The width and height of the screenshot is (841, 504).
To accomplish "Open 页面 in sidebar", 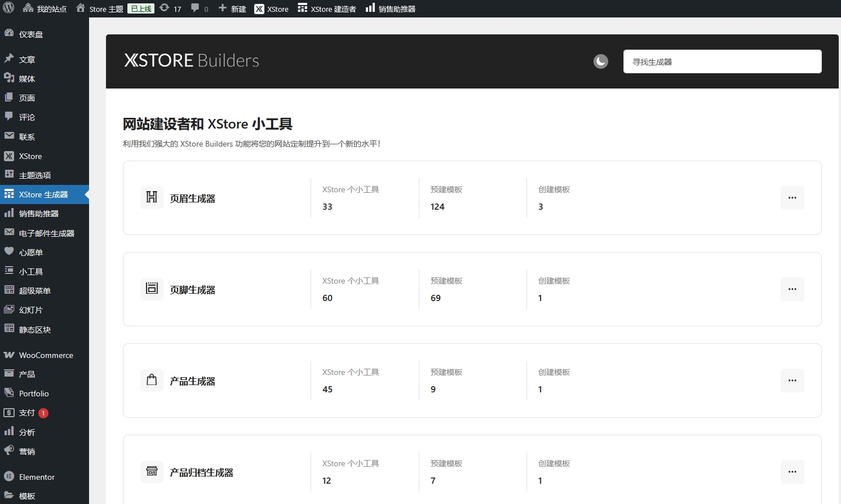I will pyautogui.click(x=45, y=98).
